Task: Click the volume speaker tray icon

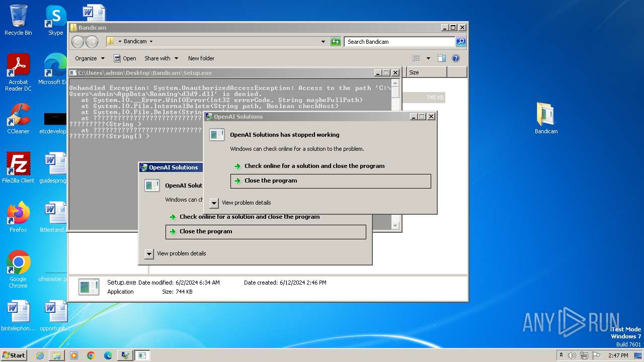Action: coord(572,355)
